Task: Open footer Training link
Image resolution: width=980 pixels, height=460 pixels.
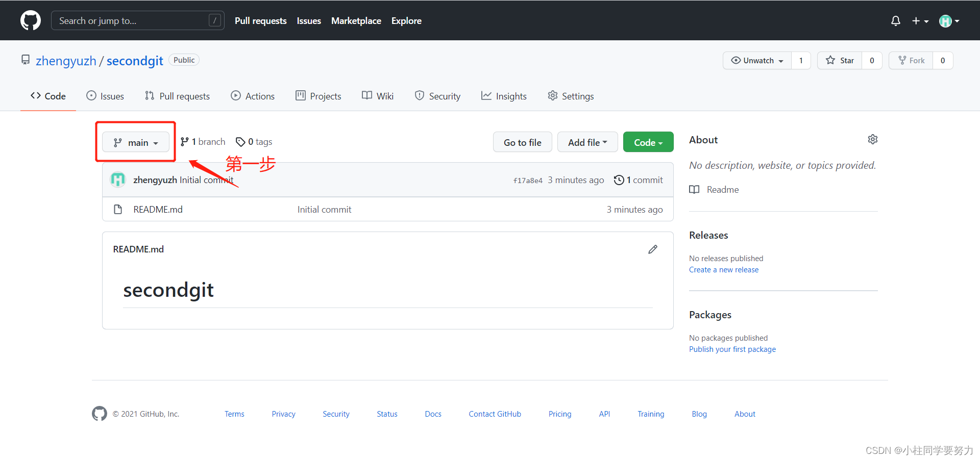Action: click(651, 414)
